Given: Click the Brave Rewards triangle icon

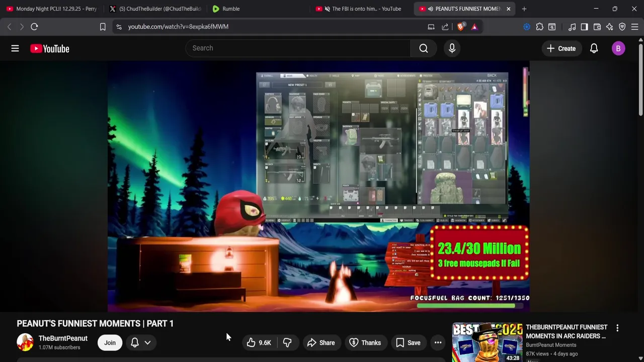Looking at the screenshot, I should [x=474, y=27].
